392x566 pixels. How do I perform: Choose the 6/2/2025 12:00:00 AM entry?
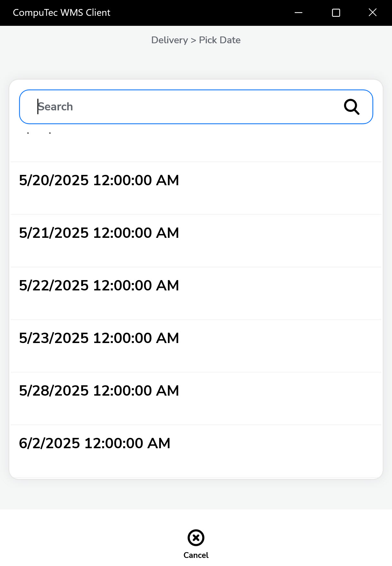94,443
